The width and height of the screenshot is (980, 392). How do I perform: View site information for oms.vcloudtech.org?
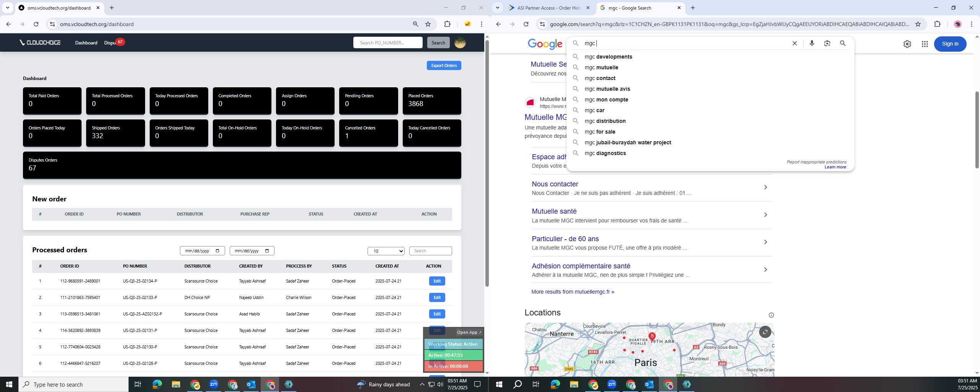[52, 24]
